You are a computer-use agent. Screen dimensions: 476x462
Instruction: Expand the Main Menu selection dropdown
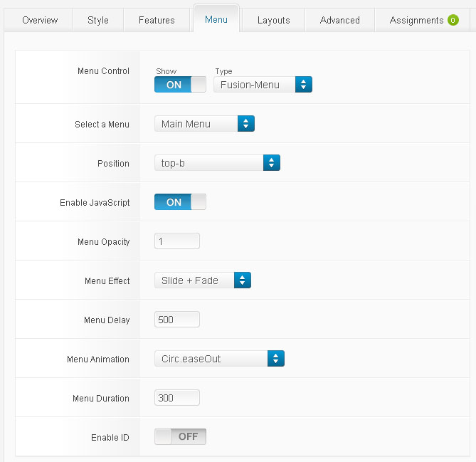click(x=204, y=124)
